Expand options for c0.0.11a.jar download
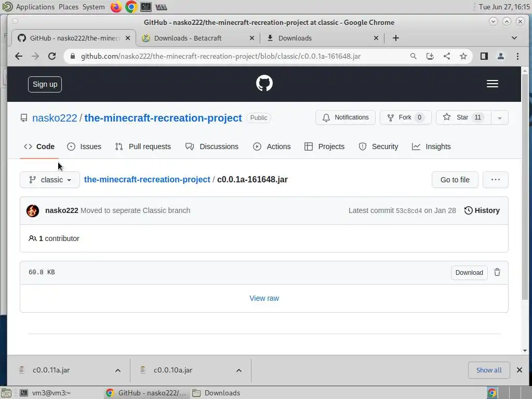 (x=118, y=370)
